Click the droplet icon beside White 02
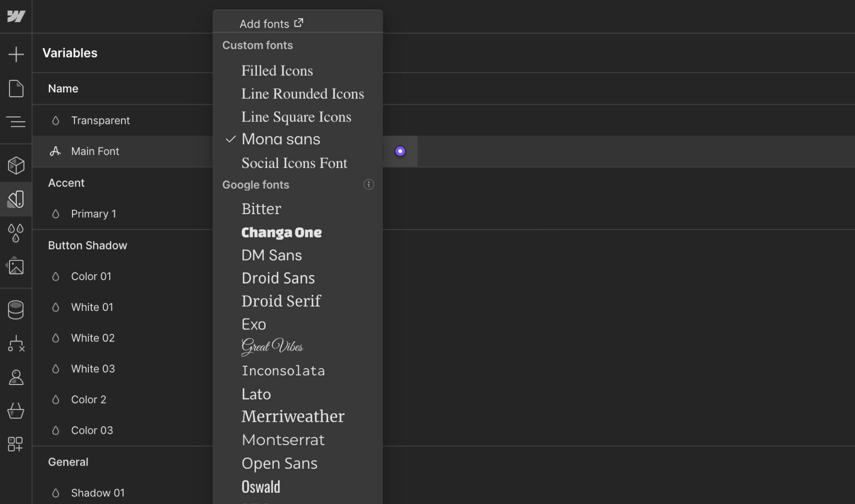 tap(55, 338)
